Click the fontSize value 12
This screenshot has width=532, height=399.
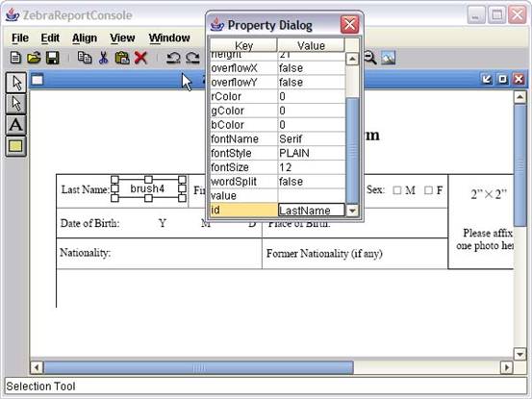coord(311,167)
